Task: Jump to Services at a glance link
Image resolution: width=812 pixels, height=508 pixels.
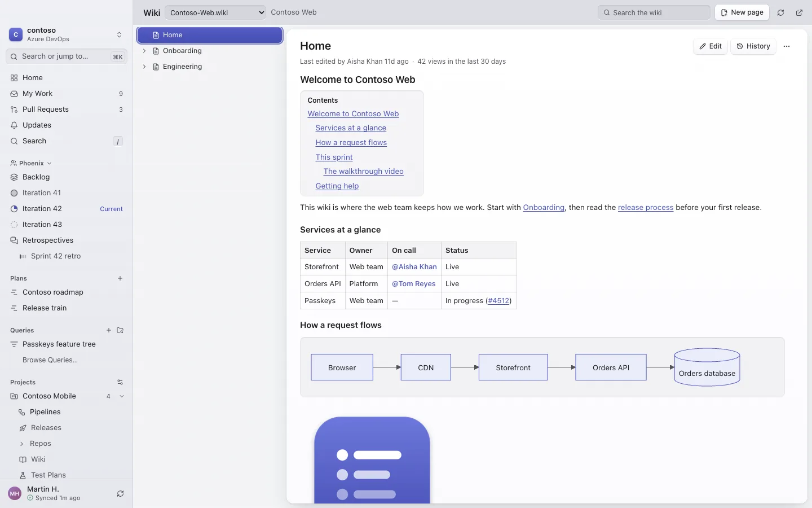Action: coord(351,128)
